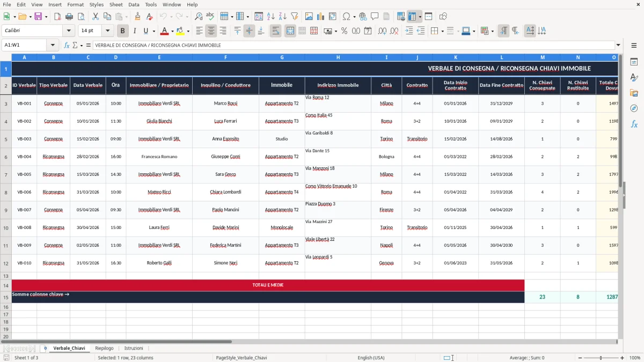Image resolution: width=644 pixels, height=362 pixels.
Task: Toggle align left
Action: (x=200, y=31)
